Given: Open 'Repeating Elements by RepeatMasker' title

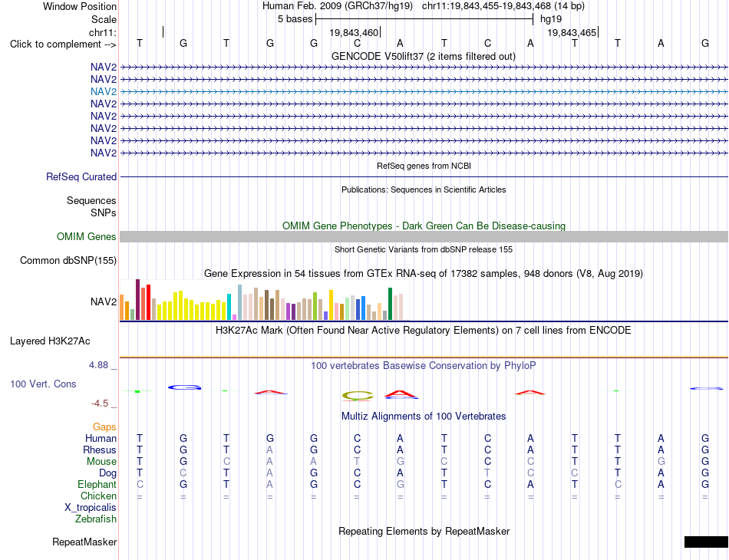Looking at the screenshot, I should (x=424, y=531).
